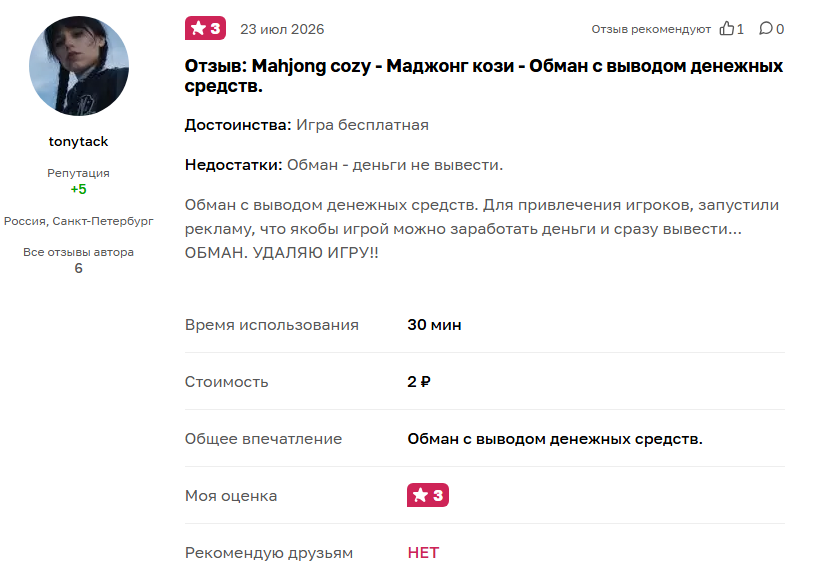This screenshot has width=815, height=576.
Task: Click the НЕТ recommendation value
Action: (x=423, y=553)
